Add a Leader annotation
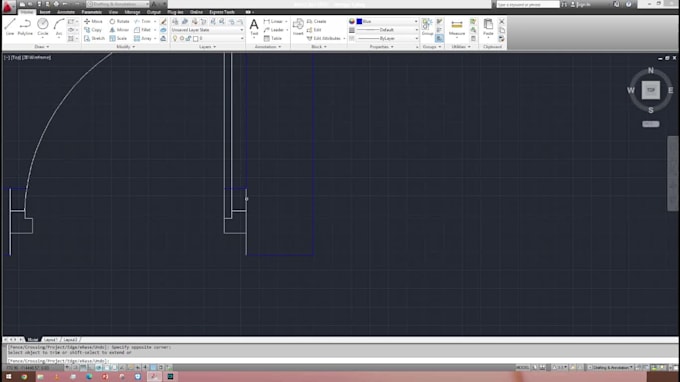The height and width of the screenshot is (382, 680). click(x=274, y=30)
